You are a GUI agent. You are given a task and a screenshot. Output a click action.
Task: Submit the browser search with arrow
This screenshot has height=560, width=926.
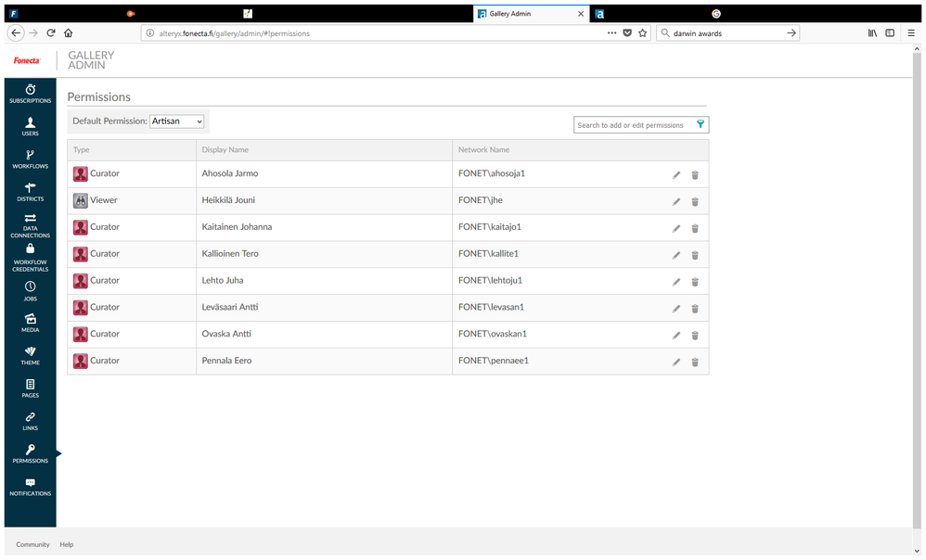791,33
